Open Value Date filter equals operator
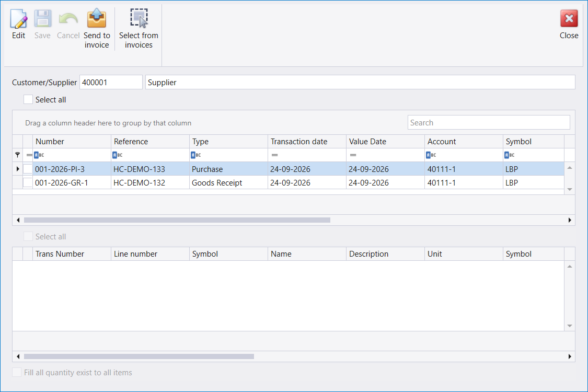 click(353, 155)
